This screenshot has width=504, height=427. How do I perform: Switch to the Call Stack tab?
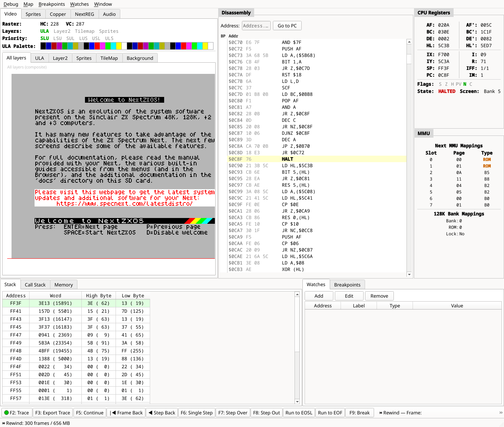coord(35,285)
